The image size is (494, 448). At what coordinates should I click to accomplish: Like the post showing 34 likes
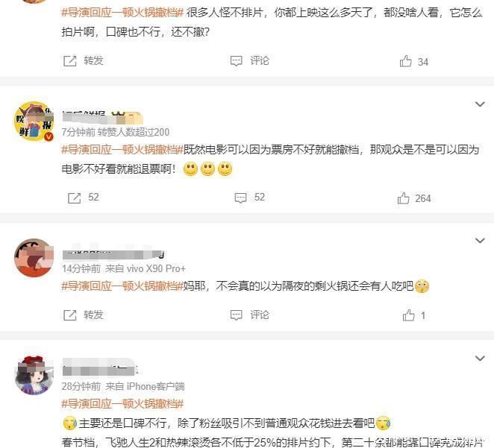(413, 61)
